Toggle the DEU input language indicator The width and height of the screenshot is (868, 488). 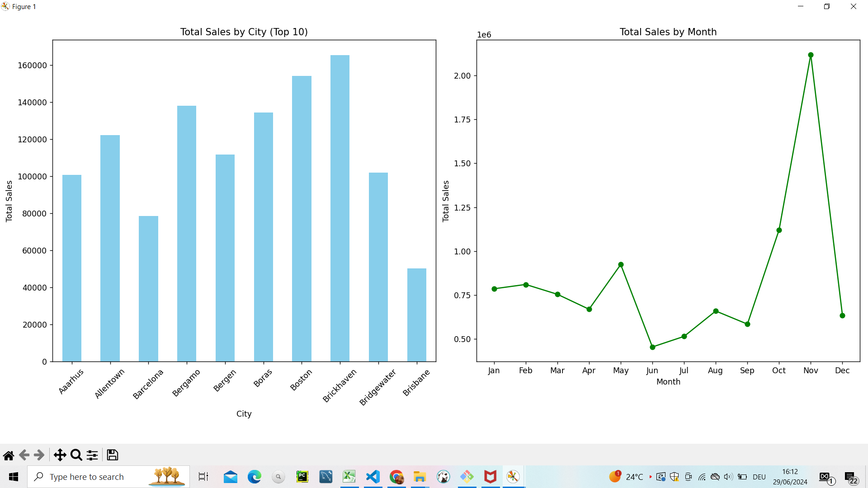tap(759, 477)
